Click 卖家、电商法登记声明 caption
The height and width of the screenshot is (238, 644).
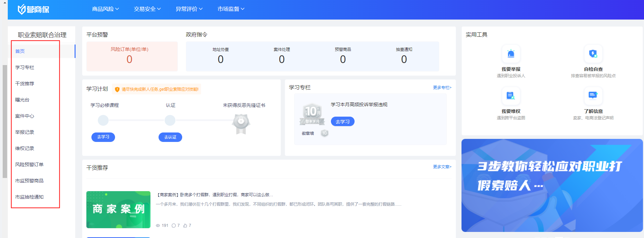click(593, 118)
